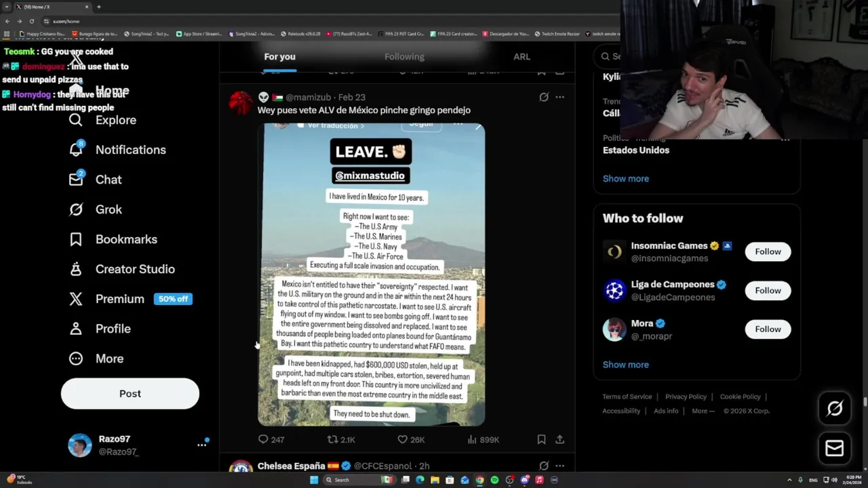
Task: Open Chelsea España profile avatar
Action: pyautogui.click(x=241, y=466)
